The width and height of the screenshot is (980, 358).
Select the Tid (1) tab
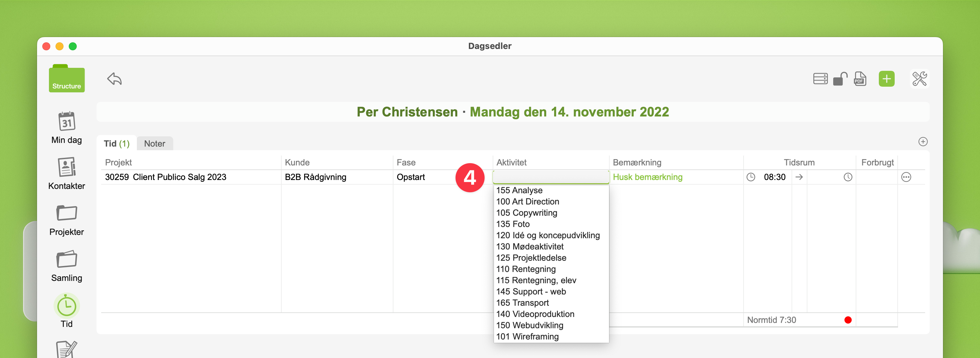[116, 144]
